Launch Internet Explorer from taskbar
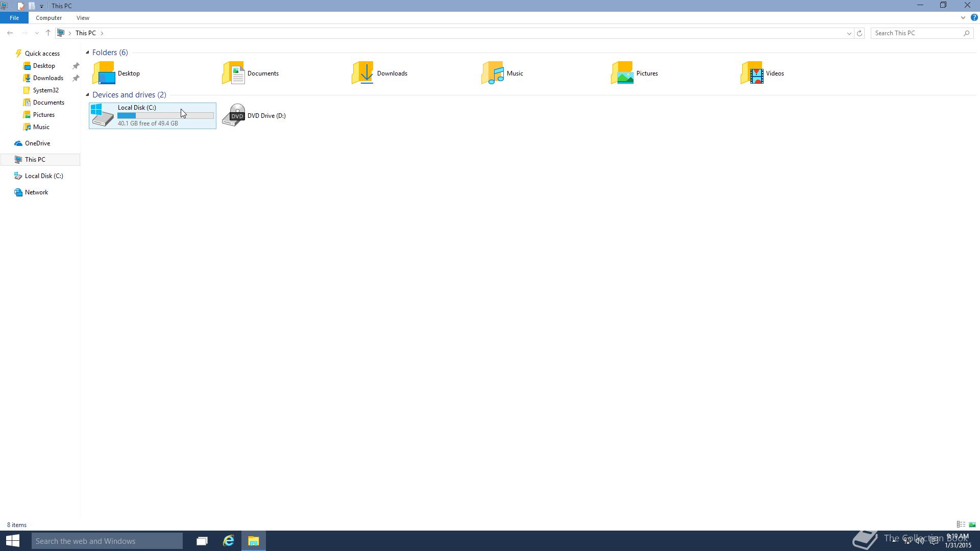The width and height of the screenshot is (980, 551). pos(228,541)
